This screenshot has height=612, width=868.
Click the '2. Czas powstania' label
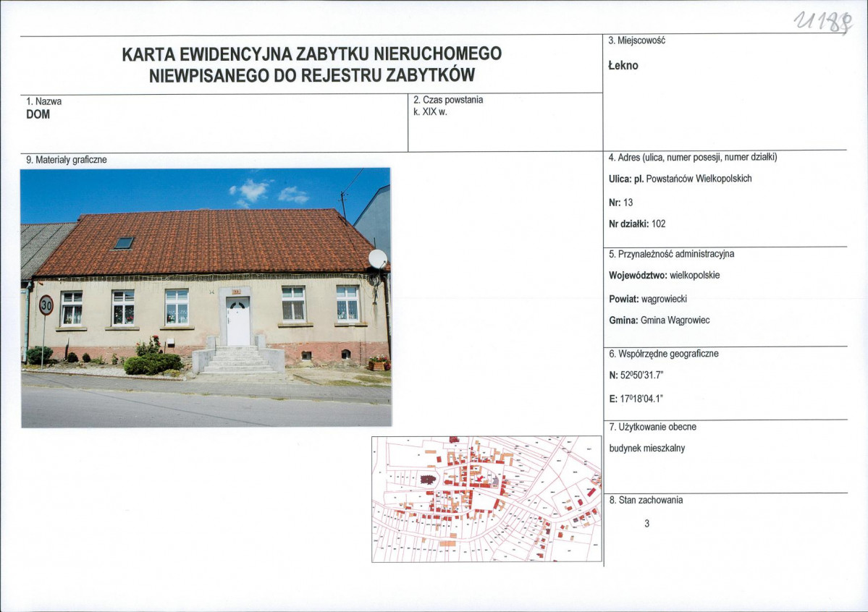coord(448,100)
